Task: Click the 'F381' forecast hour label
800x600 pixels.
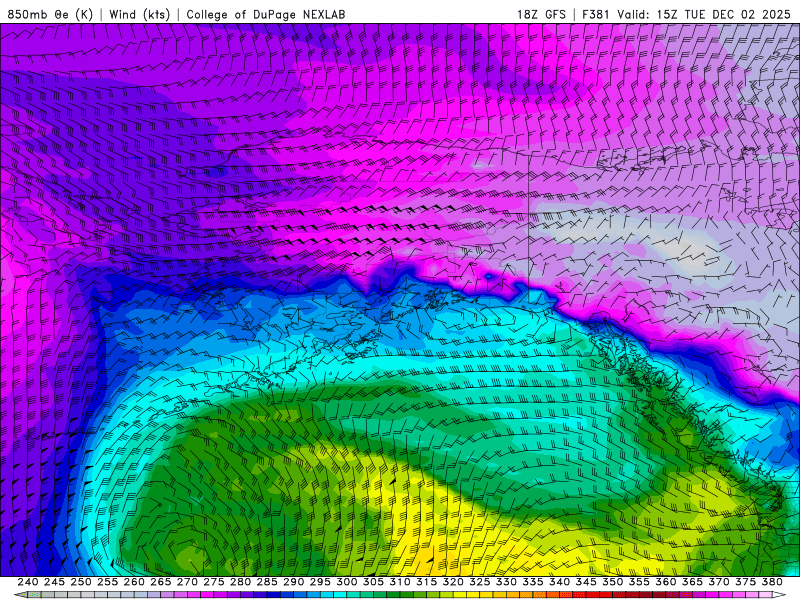Action: [596, 14]
